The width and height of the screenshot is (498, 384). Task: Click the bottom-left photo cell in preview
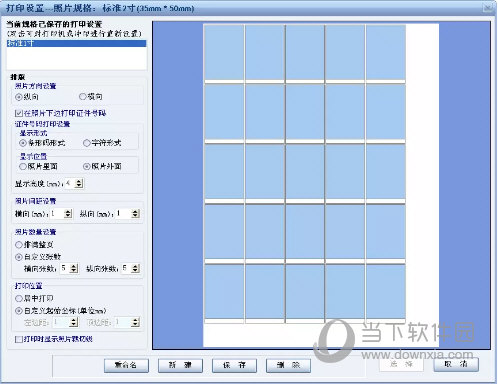(224, 291)
